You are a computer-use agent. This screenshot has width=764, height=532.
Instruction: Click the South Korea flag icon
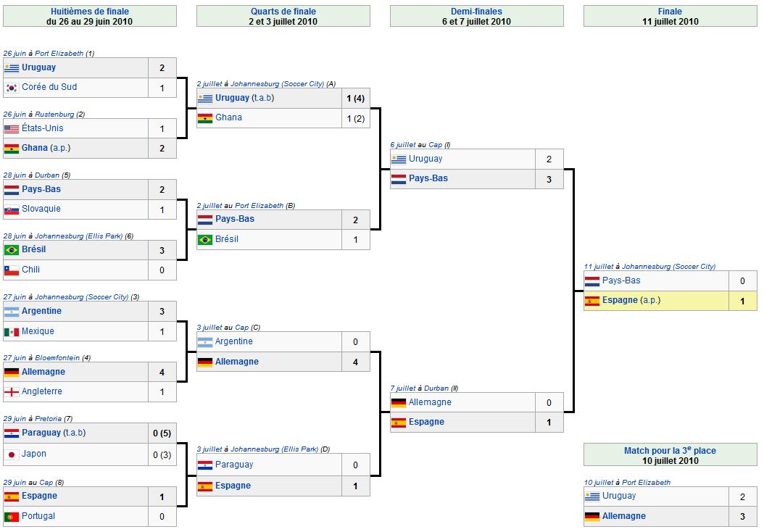(x=12, y=88)
